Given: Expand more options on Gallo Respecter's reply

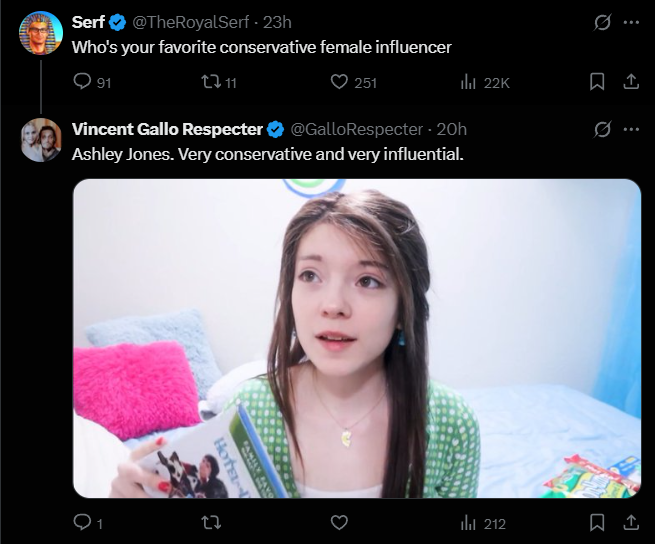Looking at the screenshot, I should [x=630, y=129].
